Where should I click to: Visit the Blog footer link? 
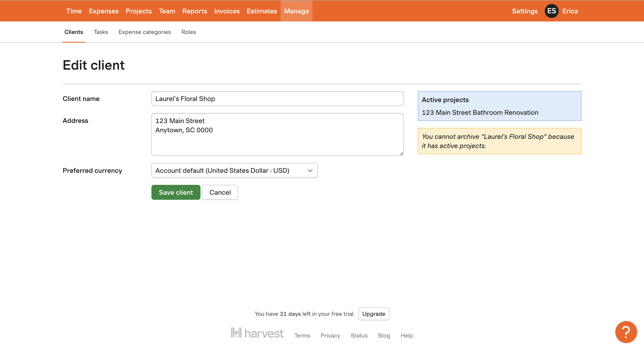384,335
